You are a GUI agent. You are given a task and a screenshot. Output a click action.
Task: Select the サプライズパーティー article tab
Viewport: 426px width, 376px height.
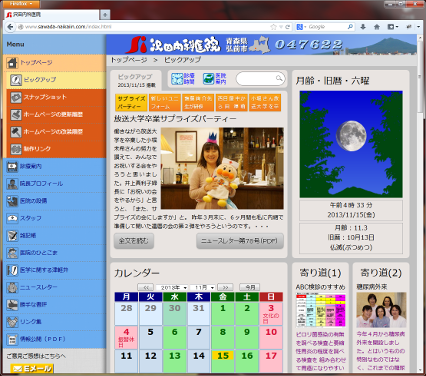(131, 102)
